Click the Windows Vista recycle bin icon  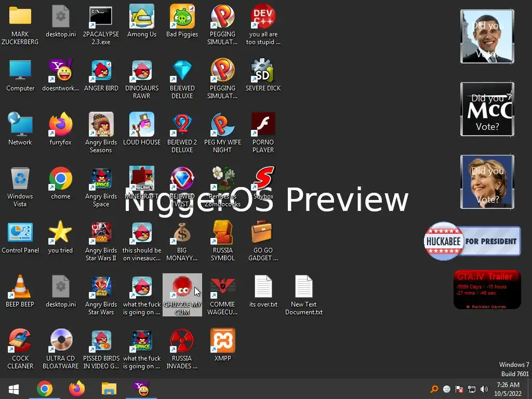[x=20, y=178]
